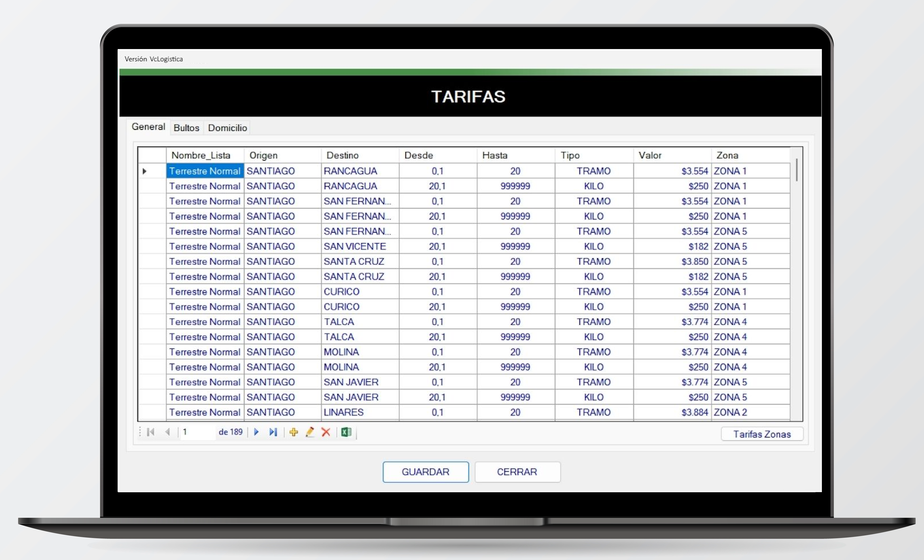Open Tarifas Zonas button

762,434
